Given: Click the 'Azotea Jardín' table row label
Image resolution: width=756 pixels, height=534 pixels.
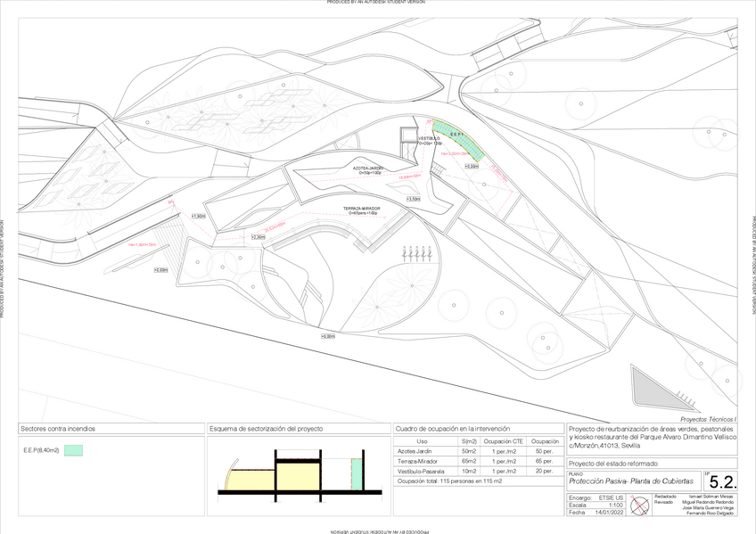Looking at the screenshot, I should click(x=415, y=451).
